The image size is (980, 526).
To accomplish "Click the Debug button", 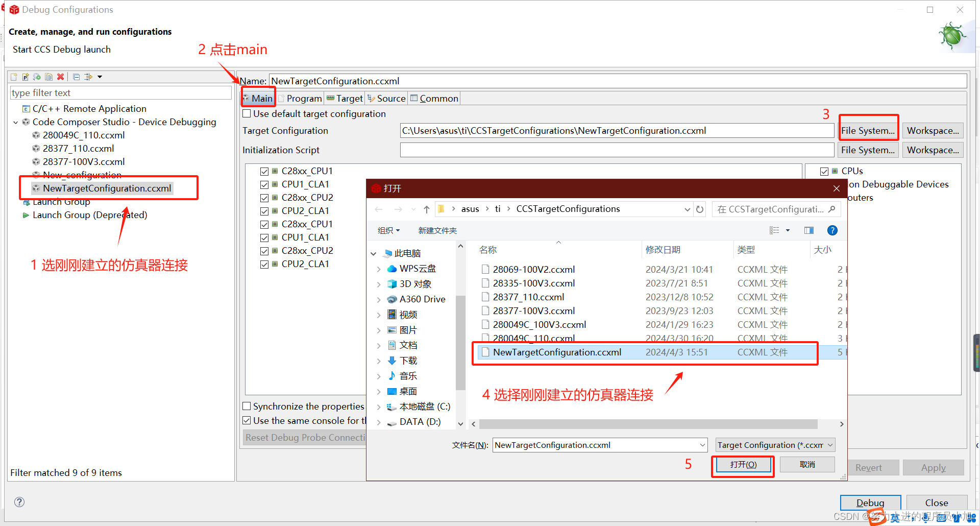I will (x=870, y=503).
